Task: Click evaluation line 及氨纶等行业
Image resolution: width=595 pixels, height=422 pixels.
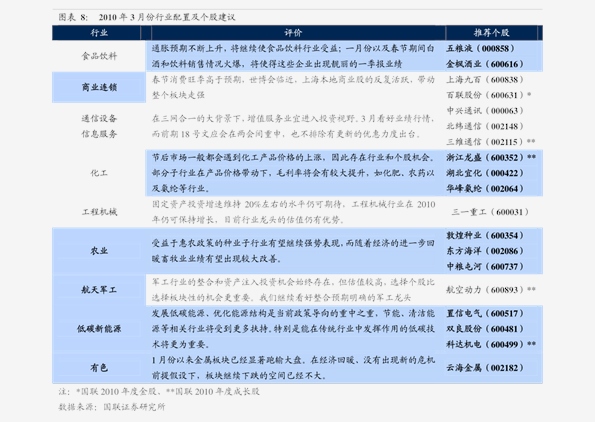Action: pos(181,189)
